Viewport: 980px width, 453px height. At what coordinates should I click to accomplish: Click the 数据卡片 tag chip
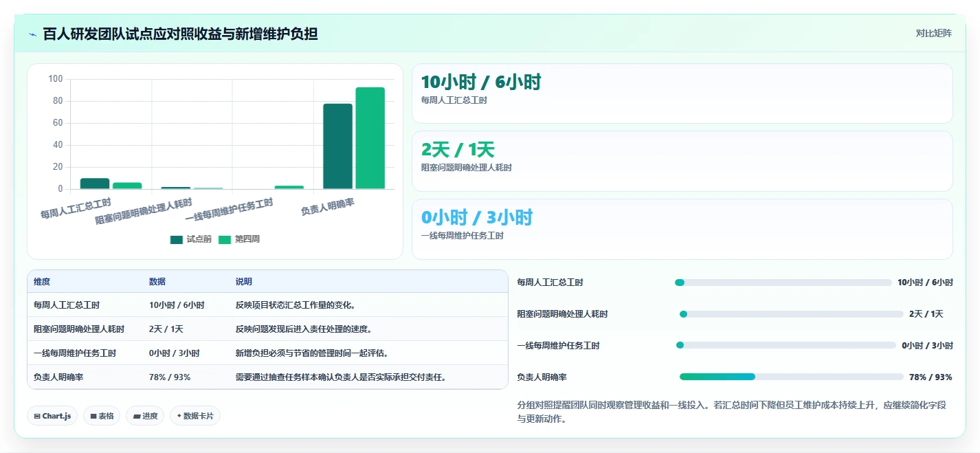[x=195, y=416]
